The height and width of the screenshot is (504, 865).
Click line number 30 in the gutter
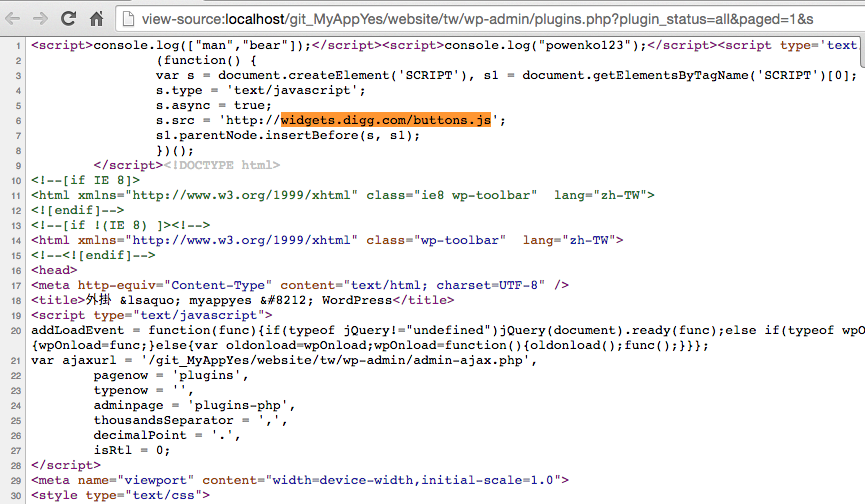pos(15,496)
